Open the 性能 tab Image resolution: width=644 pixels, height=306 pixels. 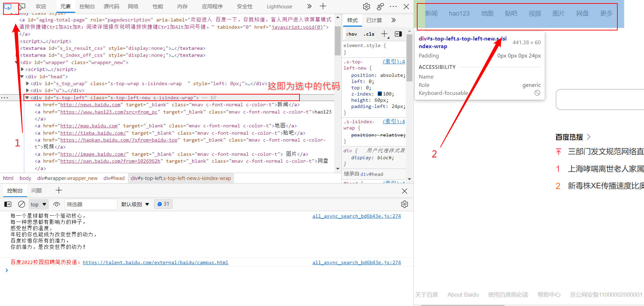158,7
